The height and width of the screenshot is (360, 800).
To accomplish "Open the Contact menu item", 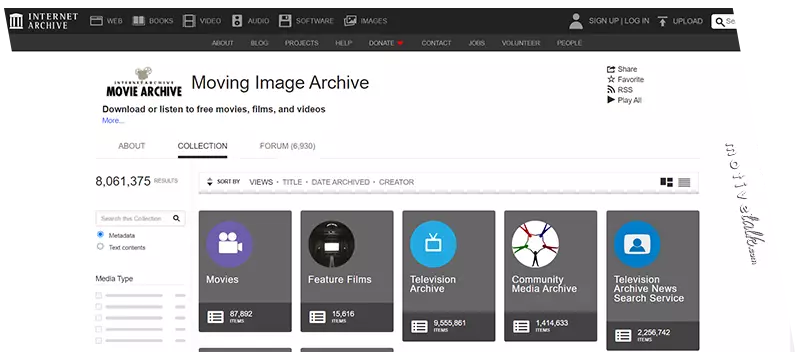I will [x=436, y=43].
